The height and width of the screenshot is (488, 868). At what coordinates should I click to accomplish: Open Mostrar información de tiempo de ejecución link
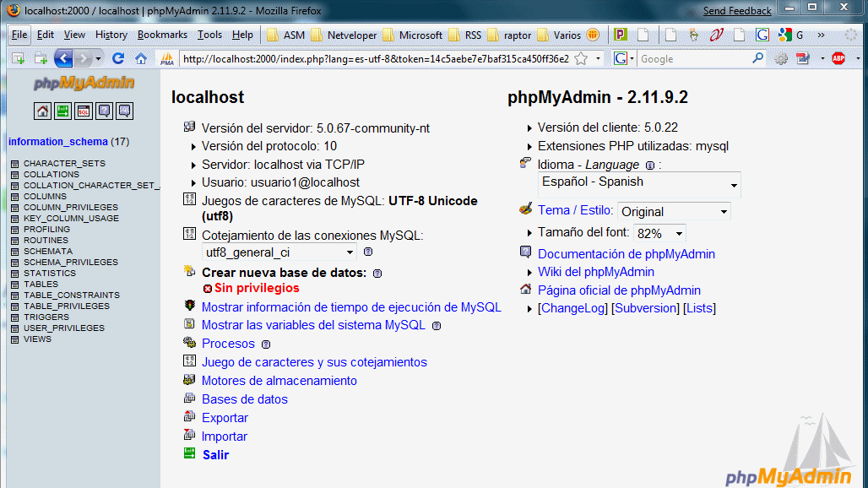click(x=351, y=307)
